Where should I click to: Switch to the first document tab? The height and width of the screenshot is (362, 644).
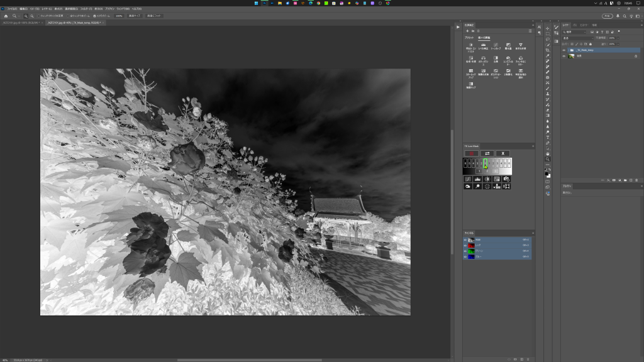[21, 23]
